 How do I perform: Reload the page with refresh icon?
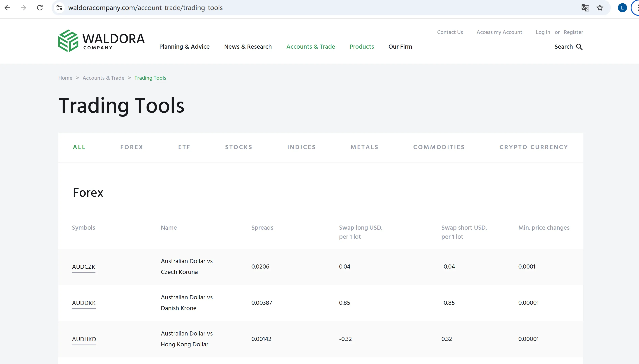point(40,8)
